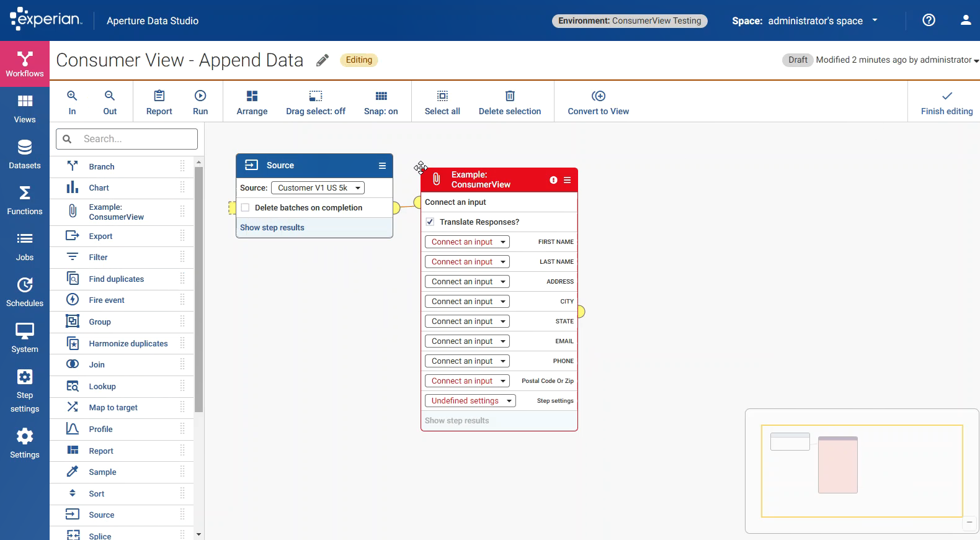
Task: Open the Postal Code Or Zip dropdown
Action: pyautogui.click(x=467, y=381)
